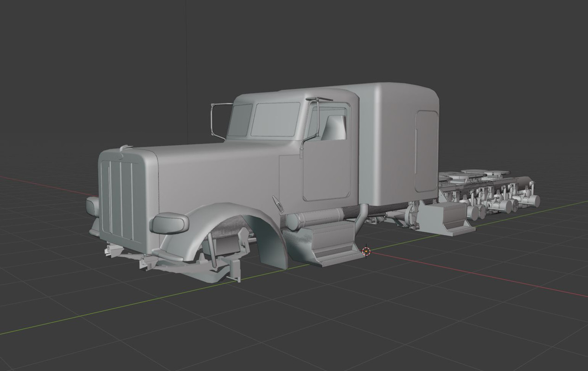The height and width of the screenshot is (371, 588).
Task: Click the 3D cursor on the grid
Action: click(x=366, y=251)
